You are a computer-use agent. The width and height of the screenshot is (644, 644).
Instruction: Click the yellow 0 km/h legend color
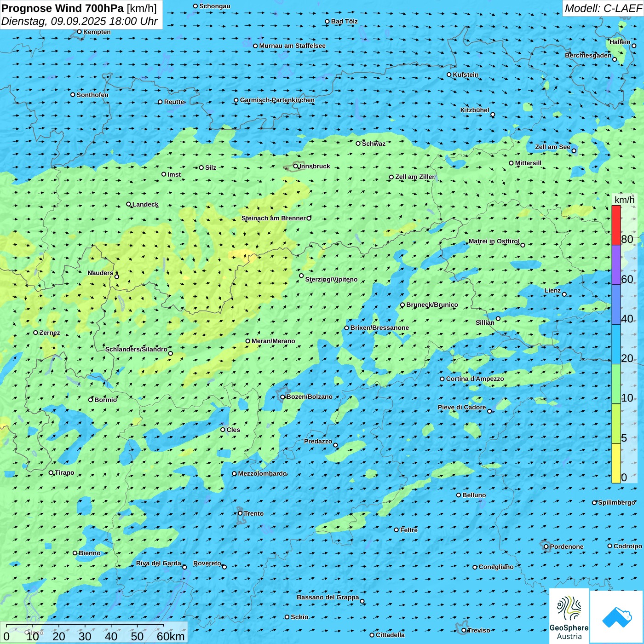(616, 463)
